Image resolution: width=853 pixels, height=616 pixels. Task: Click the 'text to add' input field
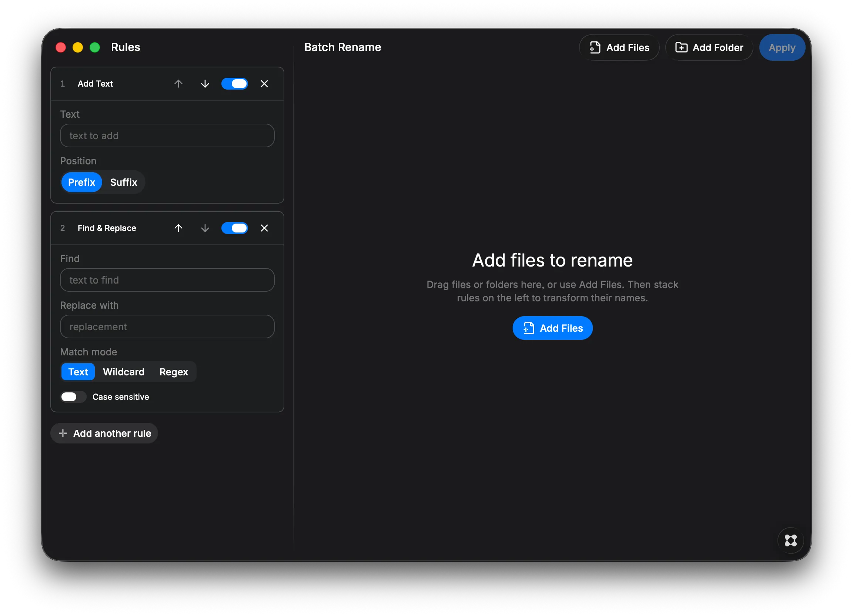(167, 136)
